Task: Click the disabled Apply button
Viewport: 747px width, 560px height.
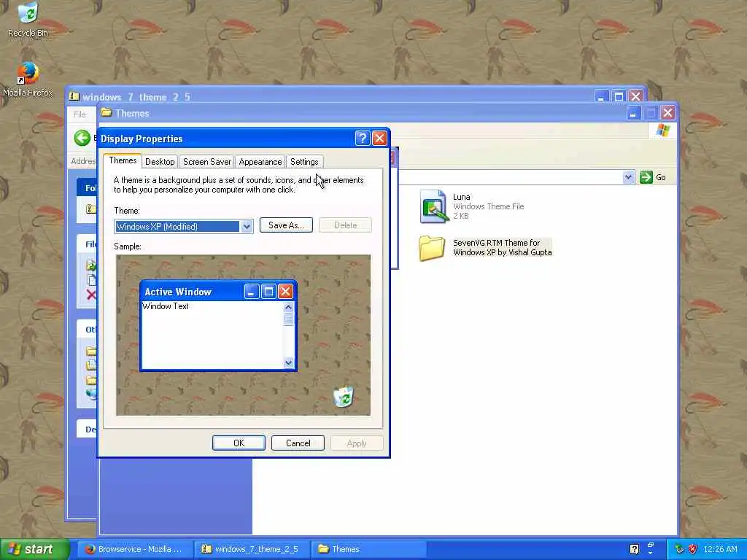Action: click(357, 443)
